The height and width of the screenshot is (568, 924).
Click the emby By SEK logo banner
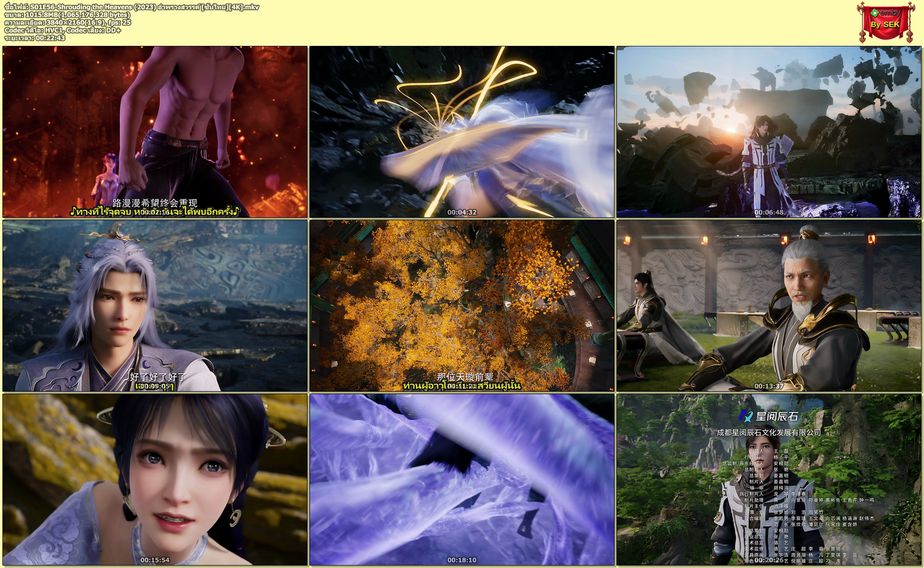tap(886, 21)
